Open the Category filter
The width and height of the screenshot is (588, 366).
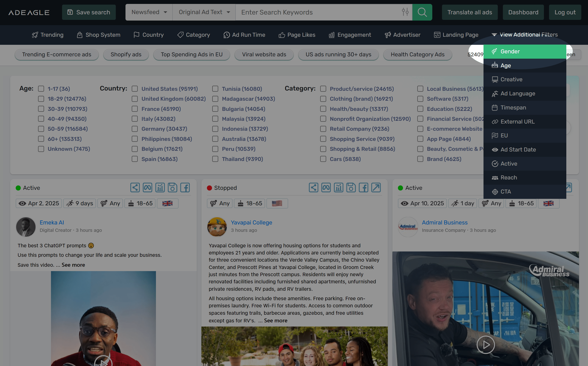(x=193, y=35)
